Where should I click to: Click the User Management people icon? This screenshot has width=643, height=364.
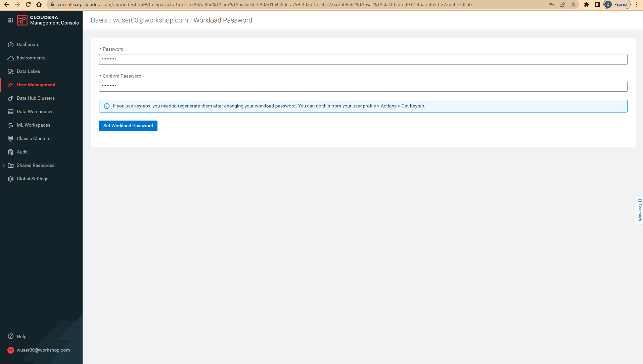11,85
